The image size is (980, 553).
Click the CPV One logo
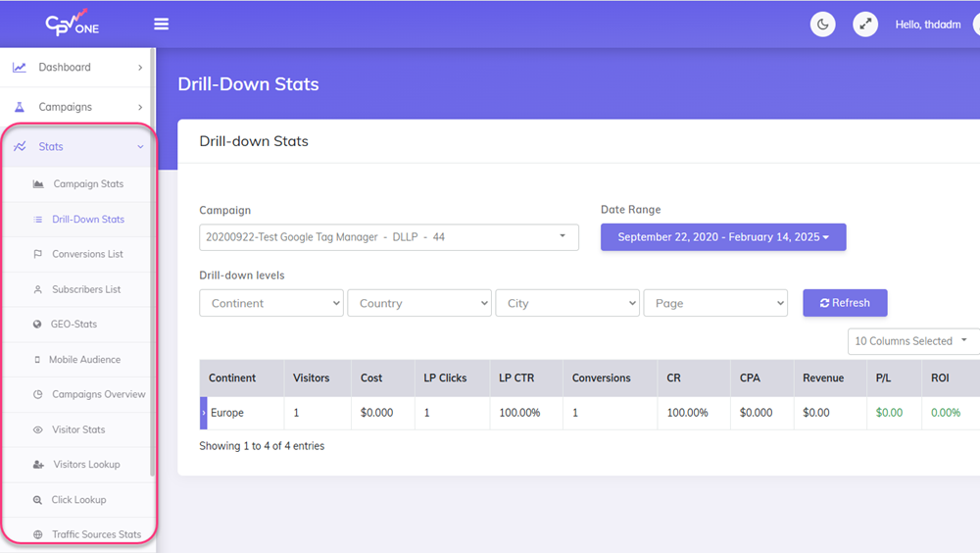73,25
